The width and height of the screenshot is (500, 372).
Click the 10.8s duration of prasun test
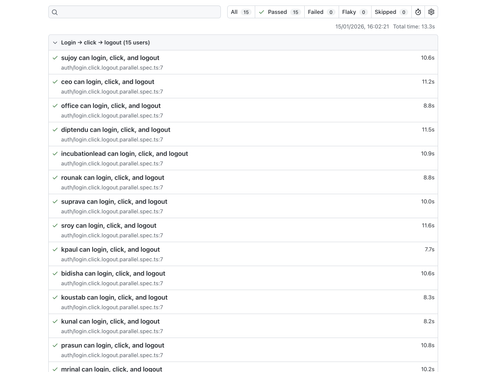428,346
